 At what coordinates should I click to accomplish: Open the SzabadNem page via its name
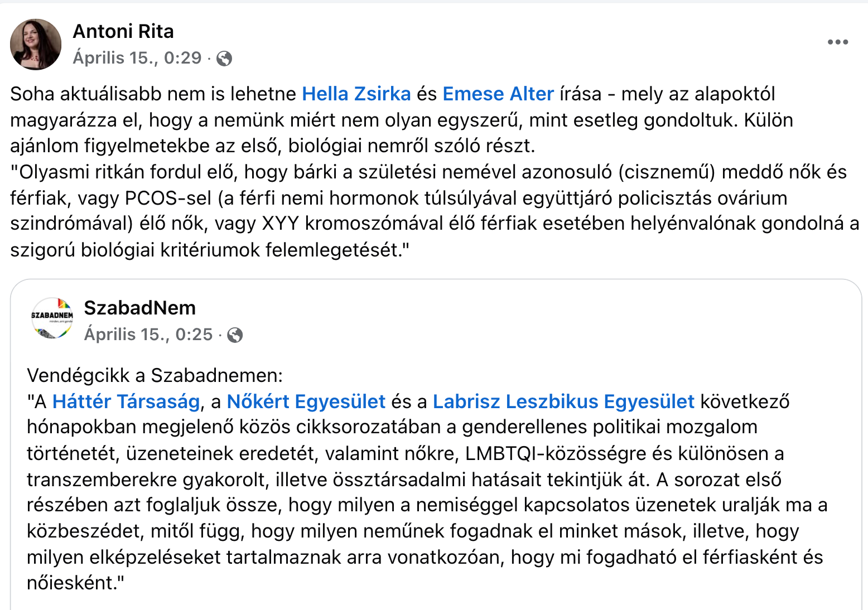(139, 308)
